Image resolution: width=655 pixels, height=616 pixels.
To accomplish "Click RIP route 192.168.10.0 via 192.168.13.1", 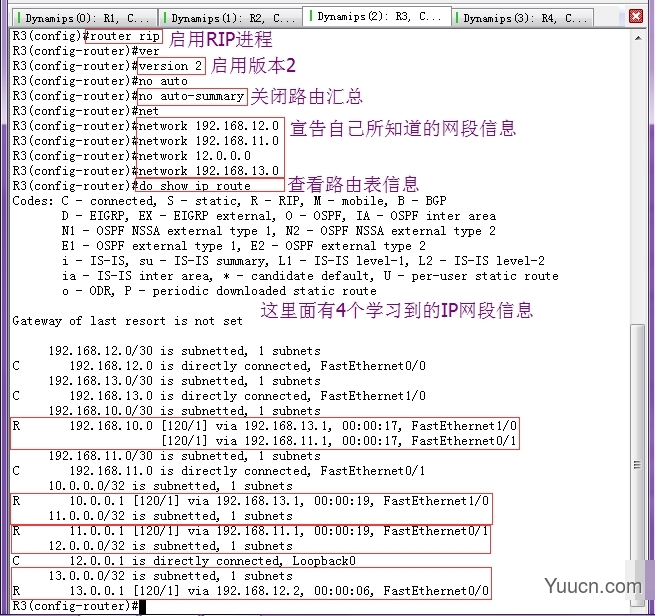I will click(x=264, y=426).
